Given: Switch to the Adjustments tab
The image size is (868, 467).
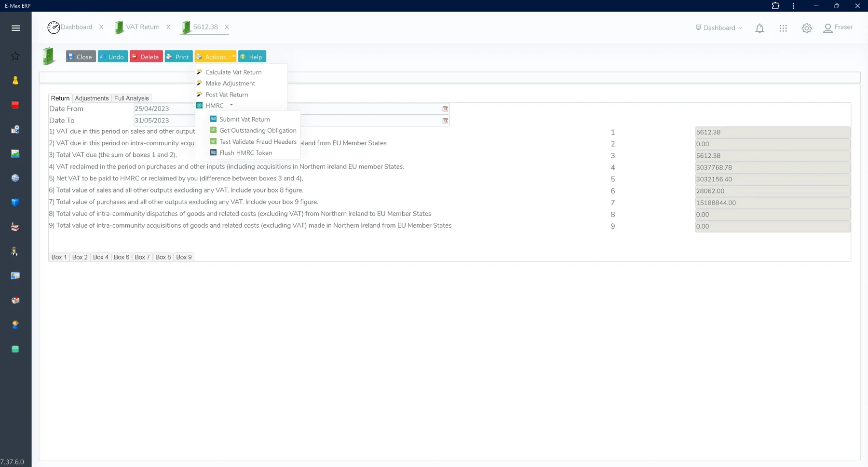Looking at the screenshot, I should click(x=92, y=98).
